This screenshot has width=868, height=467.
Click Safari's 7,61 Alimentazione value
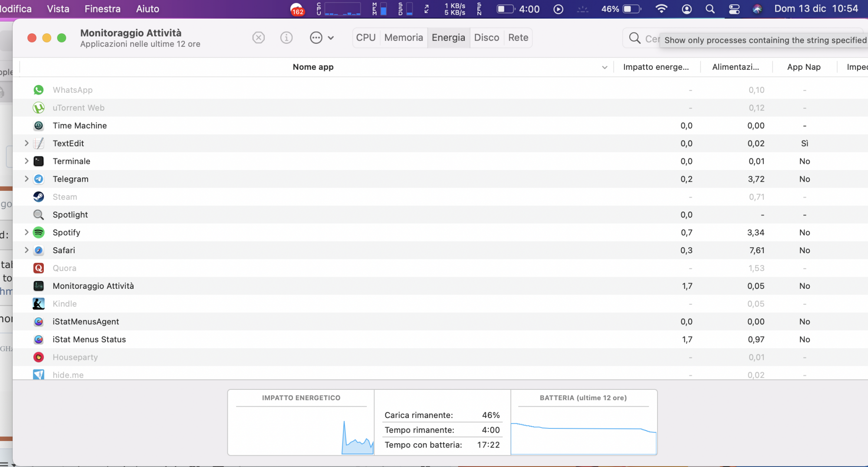756,250
